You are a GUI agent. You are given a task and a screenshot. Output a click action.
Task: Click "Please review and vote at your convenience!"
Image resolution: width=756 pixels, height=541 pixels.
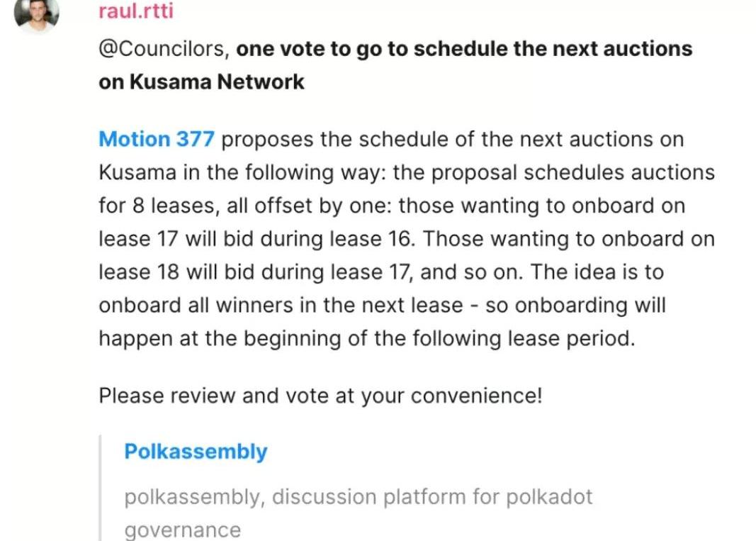pos(320,395)
